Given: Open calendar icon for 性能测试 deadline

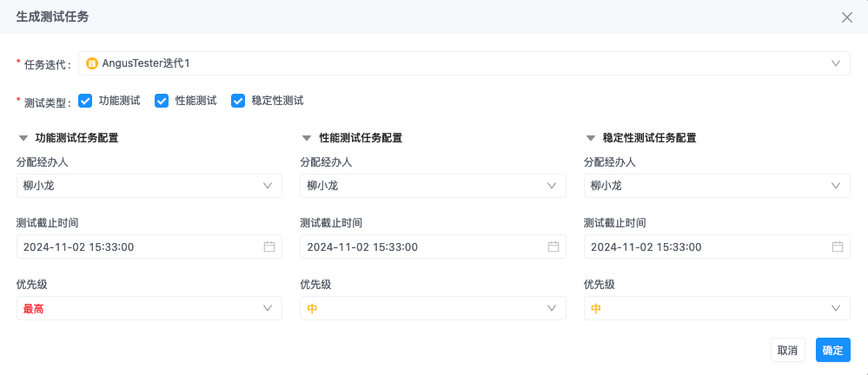Looking at the screenshot, I should [x=553, y=247].
